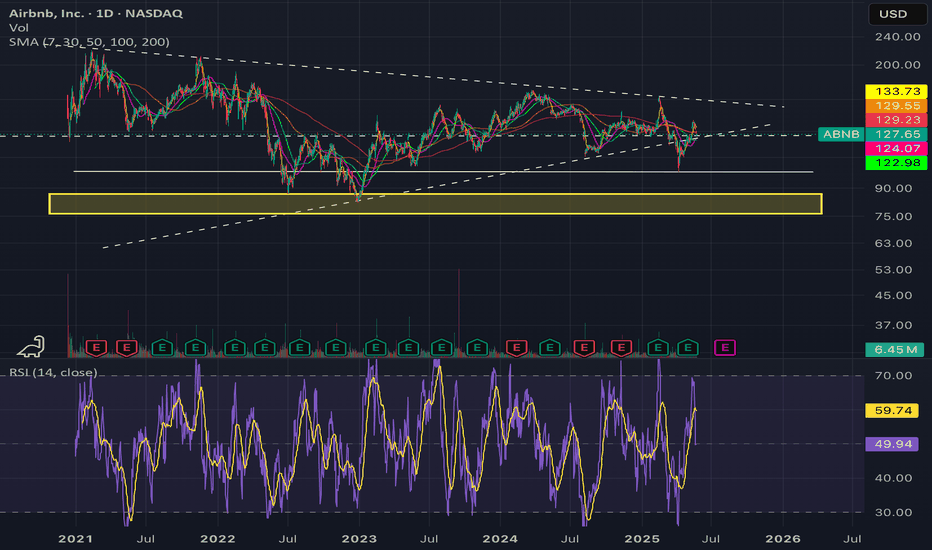This screenshot has height=550, width=932.
Task: Click the ABNB symbol tag on price axis
Action: tap(840, 134)
